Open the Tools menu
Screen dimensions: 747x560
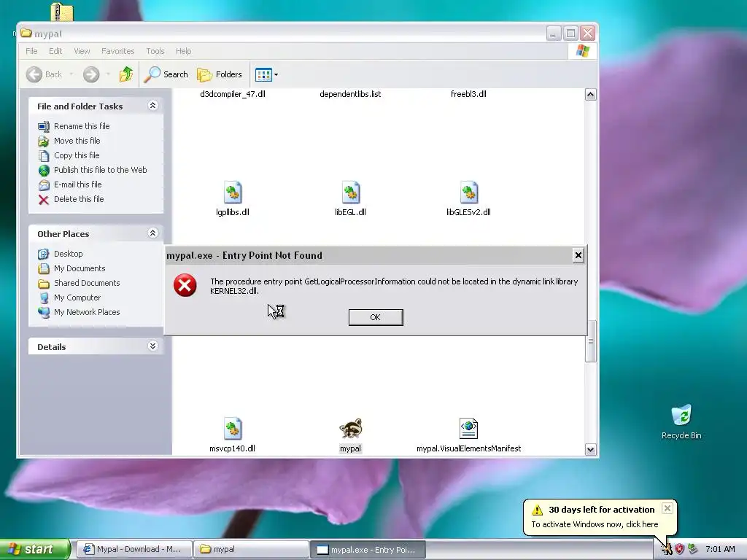(x=155, y=51)
